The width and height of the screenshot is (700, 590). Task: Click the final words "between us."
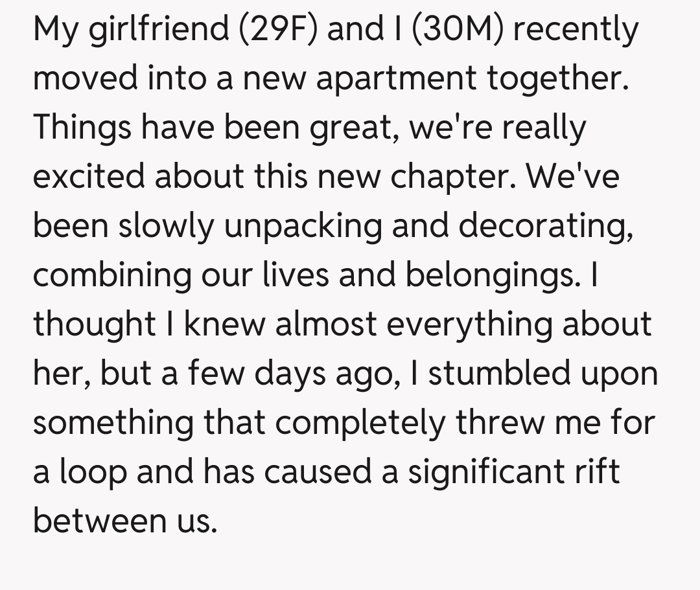[124, 521]
